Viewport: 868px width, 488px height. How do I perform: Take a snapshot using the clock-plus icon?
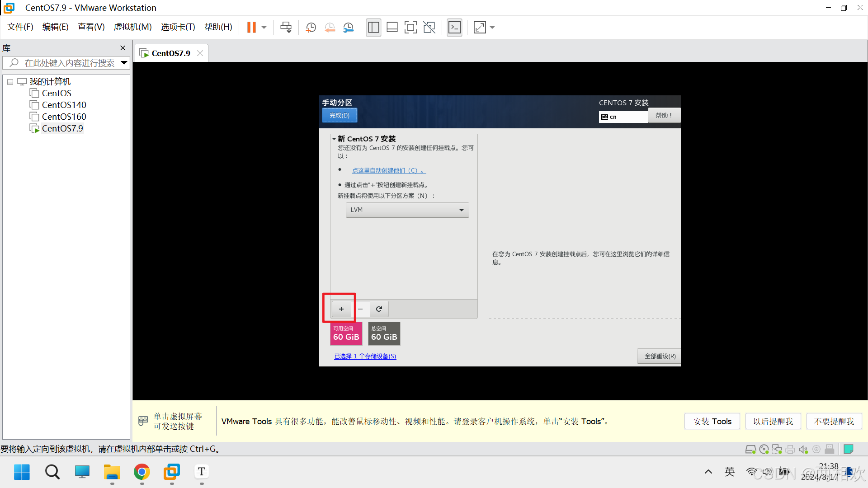311,28
